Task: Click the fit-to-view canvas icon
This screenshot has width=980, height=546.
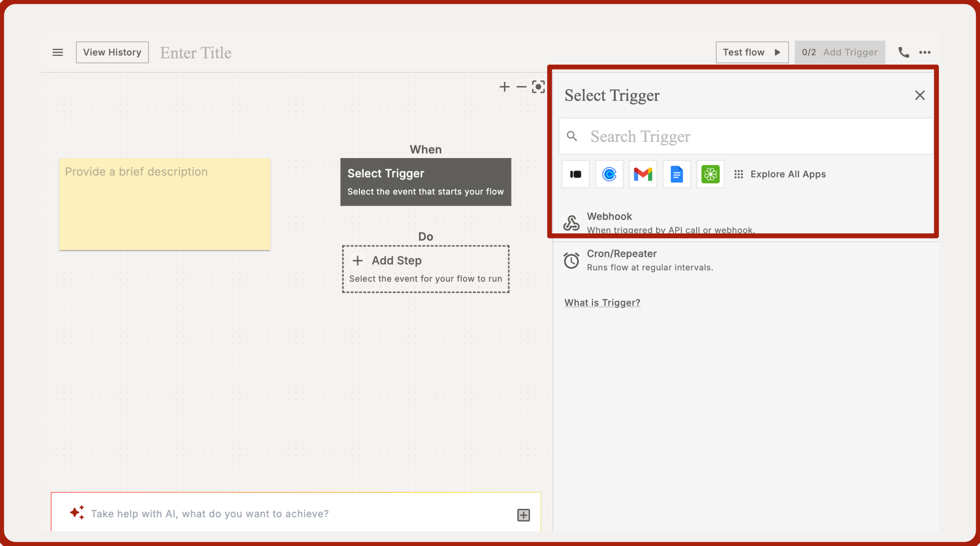Action: click(x=538, y=87)
